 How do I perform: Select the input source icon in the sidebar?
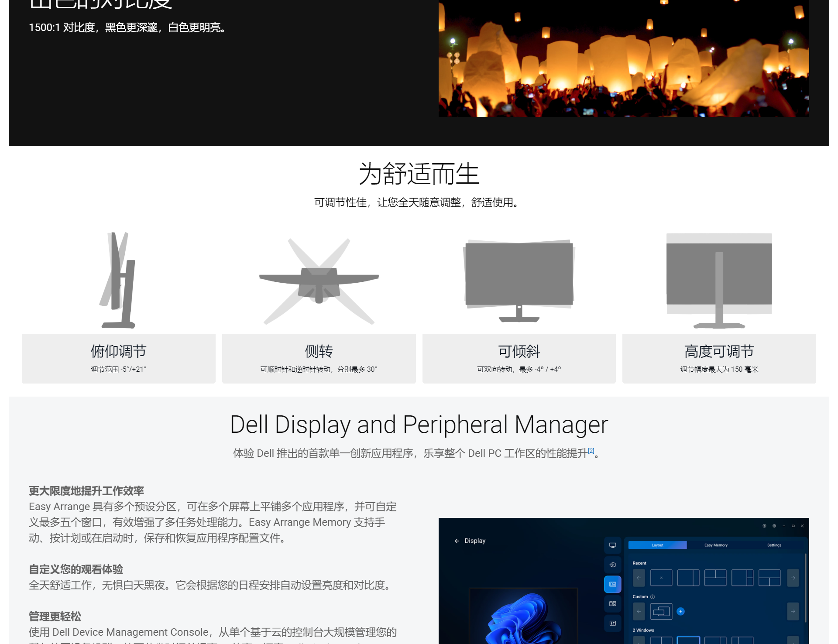pyautogui.click(x=613, y=565)
